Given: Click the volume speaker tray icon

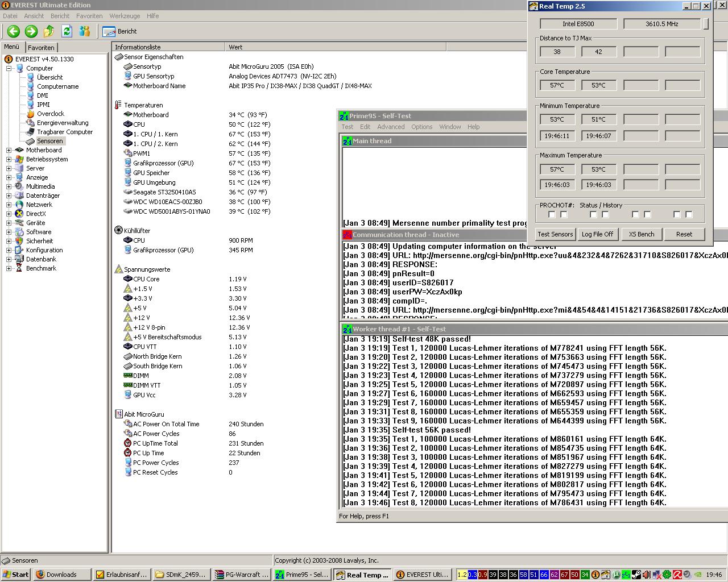Looking at the screenshot, I should point(687,575).
